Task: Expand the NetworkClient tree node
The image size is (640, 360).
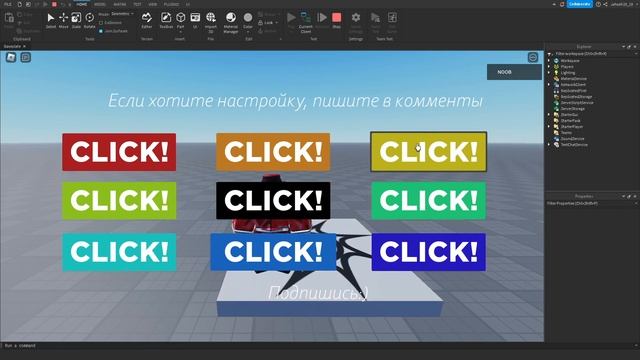Action: (x=549, y=84)
